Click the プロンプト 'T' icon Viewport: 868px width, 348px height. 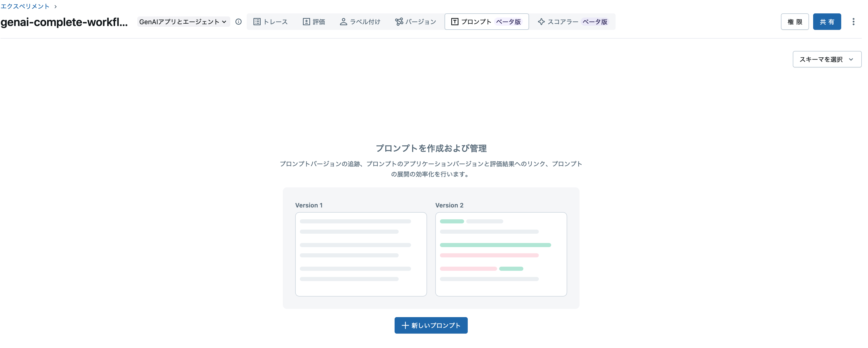pyautogui.click(x=455, y=22)
